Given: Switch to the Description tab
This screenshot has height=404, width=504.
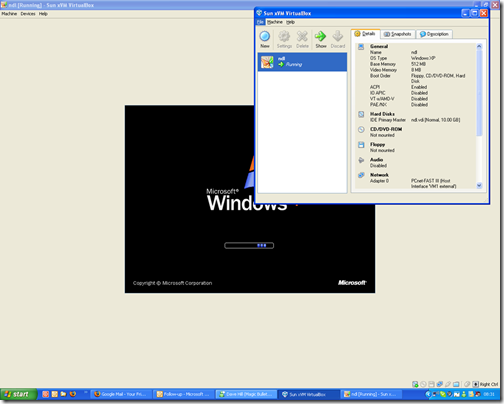Looking at the screenshot, I should click(434, 34).
